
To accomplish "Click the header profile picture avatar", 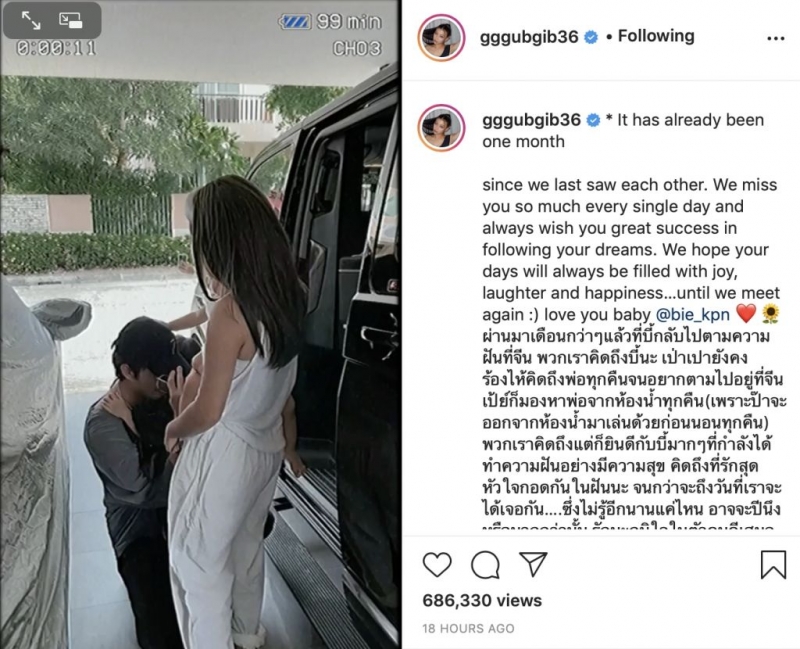I will tap(441, 38).
